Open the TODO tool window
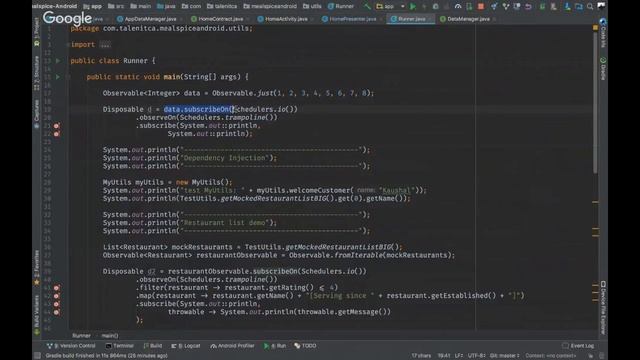 305,346
